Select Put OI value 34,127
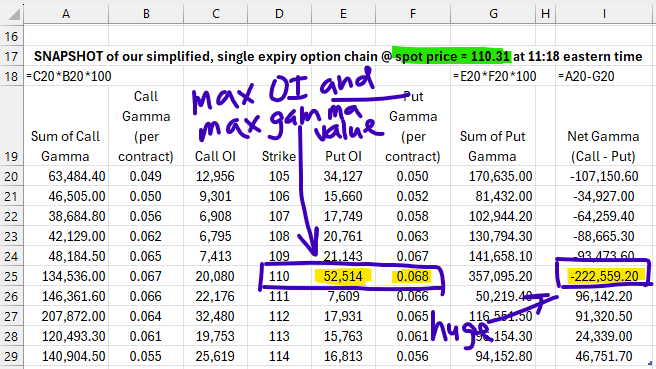 pos(343,176)
